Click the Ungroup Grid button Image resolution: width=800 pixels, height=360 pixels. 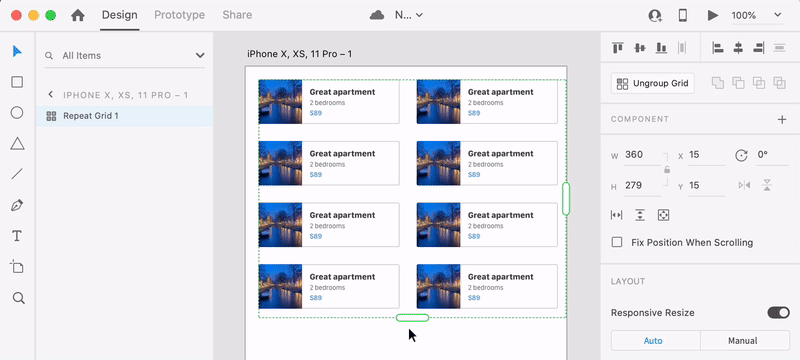click(x=653, y=84)
